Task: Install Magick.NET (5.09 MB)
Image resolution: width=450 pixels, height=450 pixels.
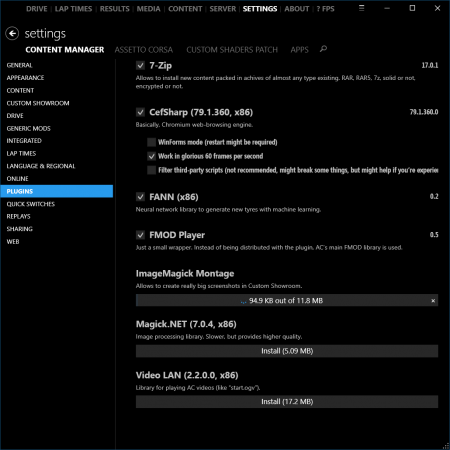Action: [x=287, y=351]
